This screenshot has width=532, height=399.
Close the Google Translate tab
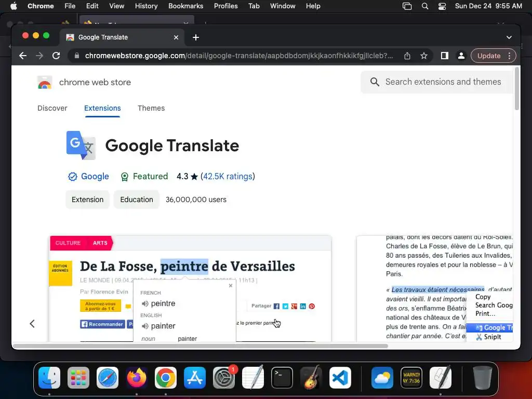[x=176, y=37]
